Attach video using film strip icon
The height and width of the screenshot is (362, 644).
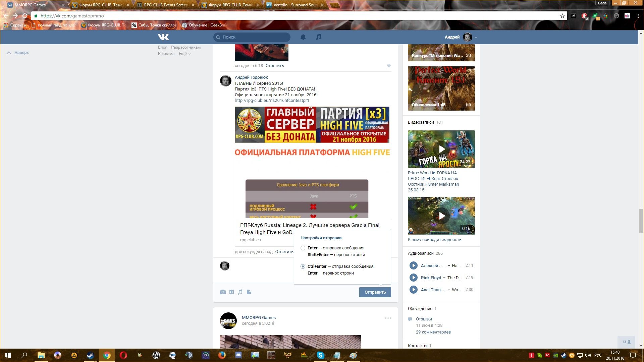coord(231,292)
